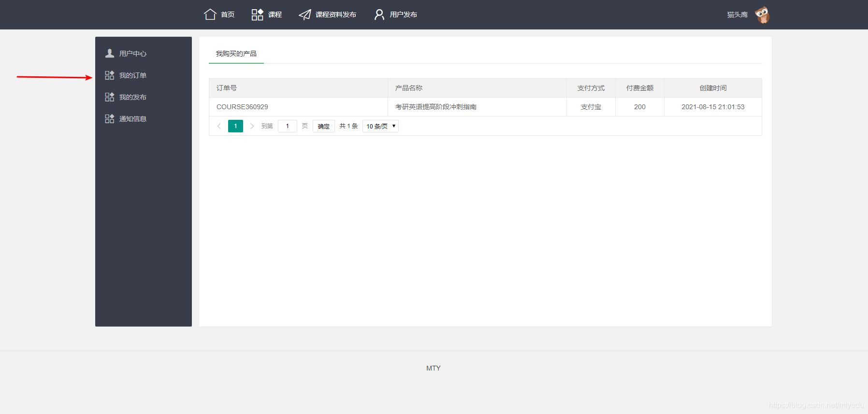Click the 2021-08-15 21:01:53 timestamp cell
Viewport: 868px width, 414px height.
point(713,107)
